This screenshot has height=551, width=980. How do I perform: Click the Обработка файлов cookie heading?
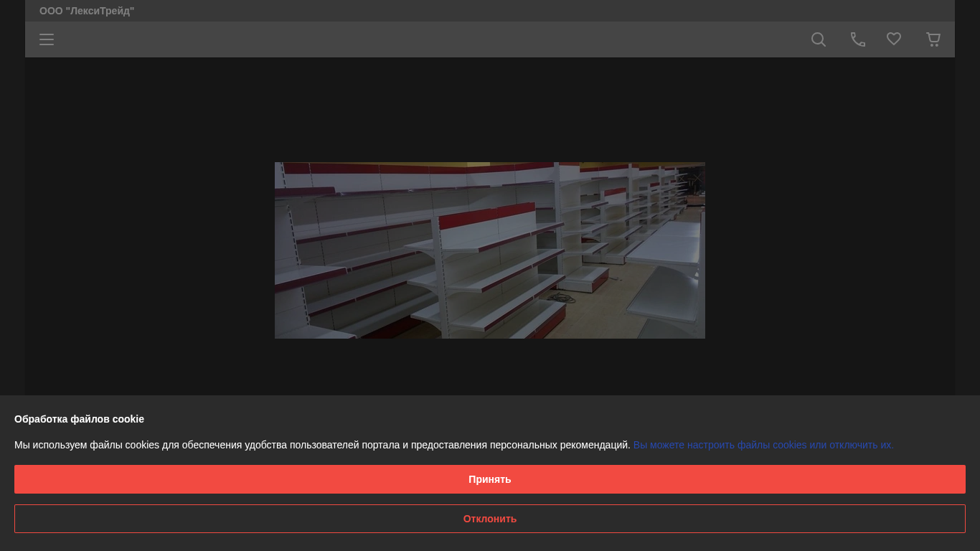pyautogui.click(x=79, y=419)
